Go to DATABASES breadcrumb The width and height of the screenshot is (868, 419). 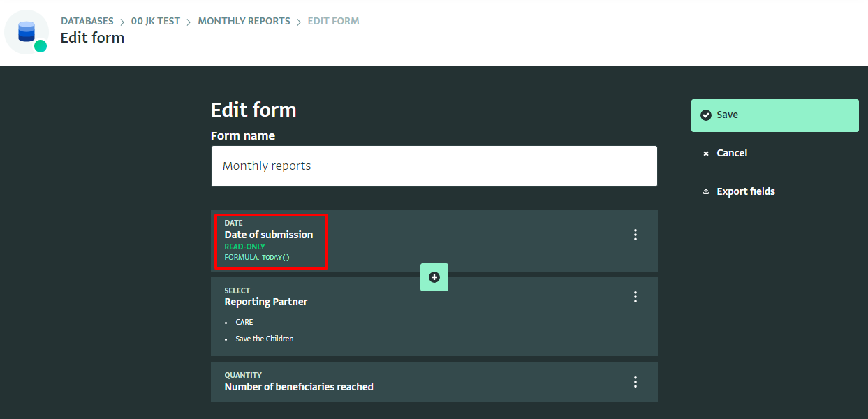[87, 21]
